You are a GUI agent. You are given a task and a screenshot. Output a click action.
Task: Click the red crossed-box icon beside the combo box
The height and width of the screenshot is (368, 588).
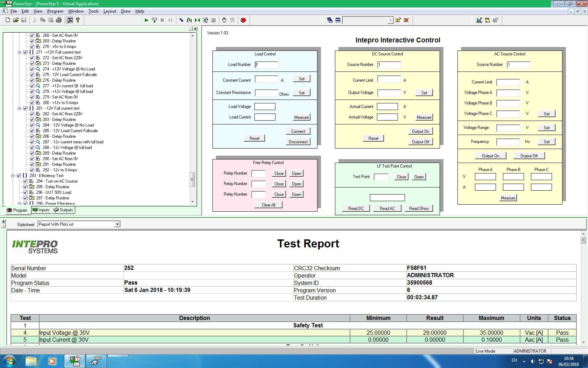pyautogui.click(x=406, y=20)
